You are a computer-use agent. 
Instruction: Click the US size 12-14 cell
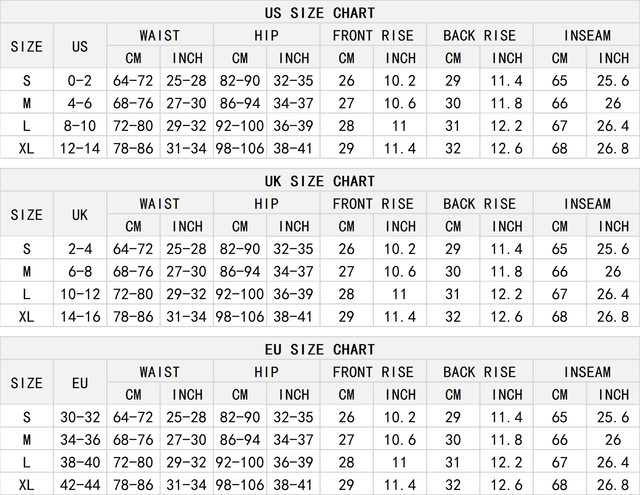point(80,148)
